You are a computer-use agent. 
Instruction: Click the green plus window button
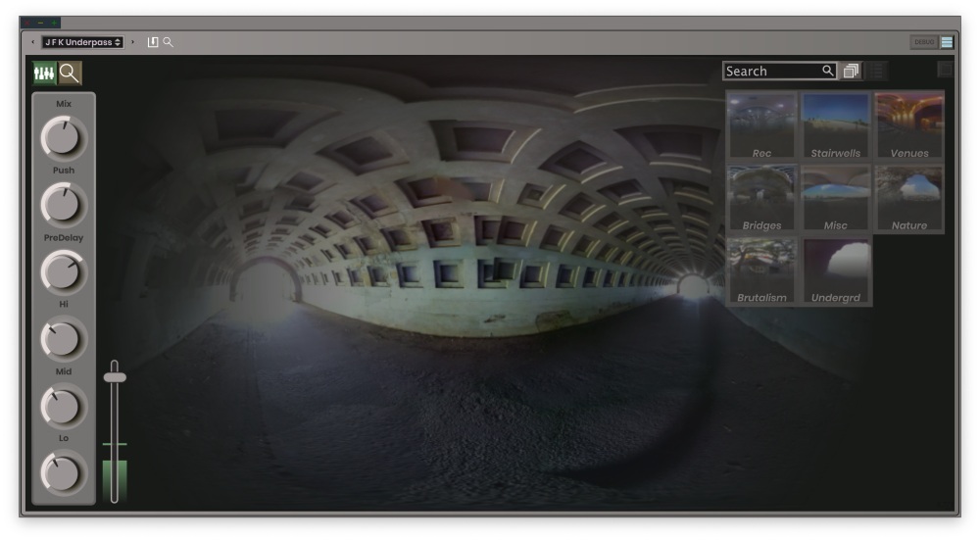point(54,24)
